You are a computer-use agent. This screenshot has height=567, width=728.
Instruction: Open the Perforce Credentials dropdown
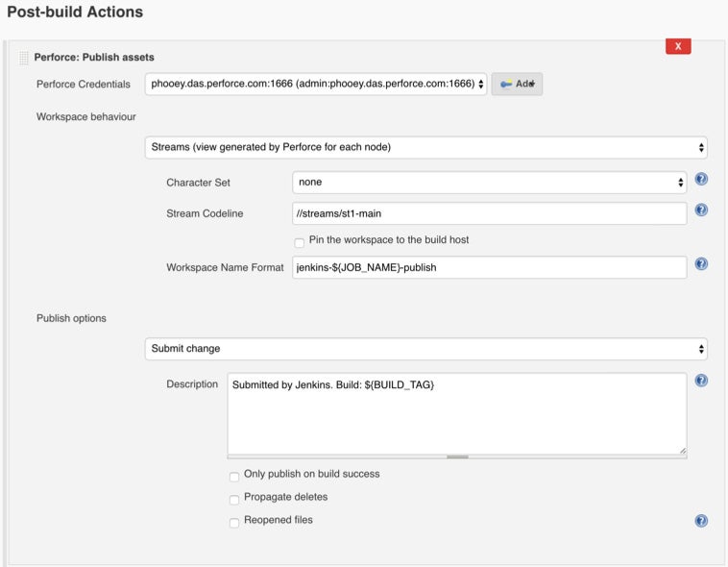316,85
